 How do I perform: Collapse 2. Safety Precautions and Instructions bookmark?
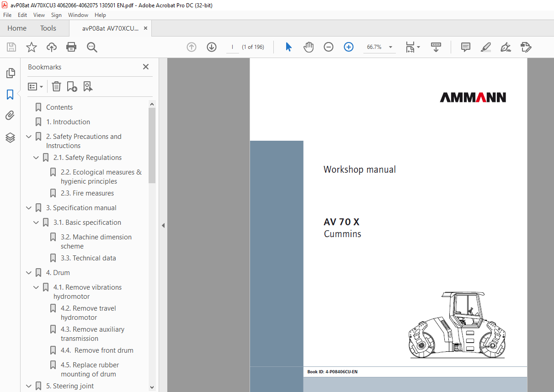tap(29, 137)
